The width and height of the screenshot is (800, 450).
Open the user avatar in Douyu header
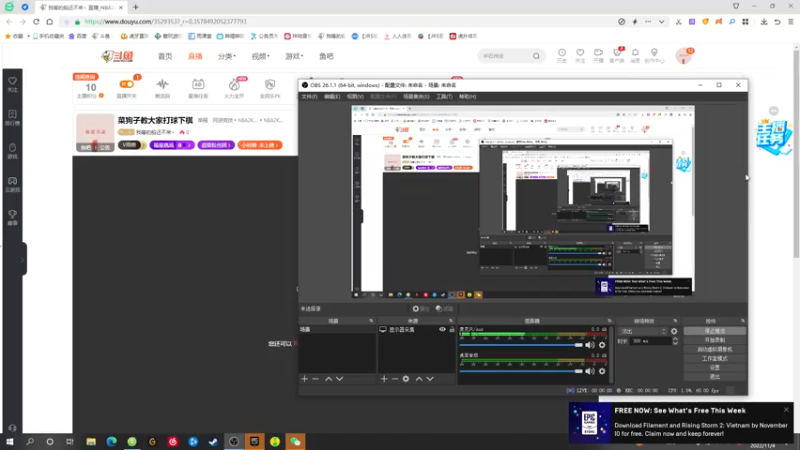(683, 56)
